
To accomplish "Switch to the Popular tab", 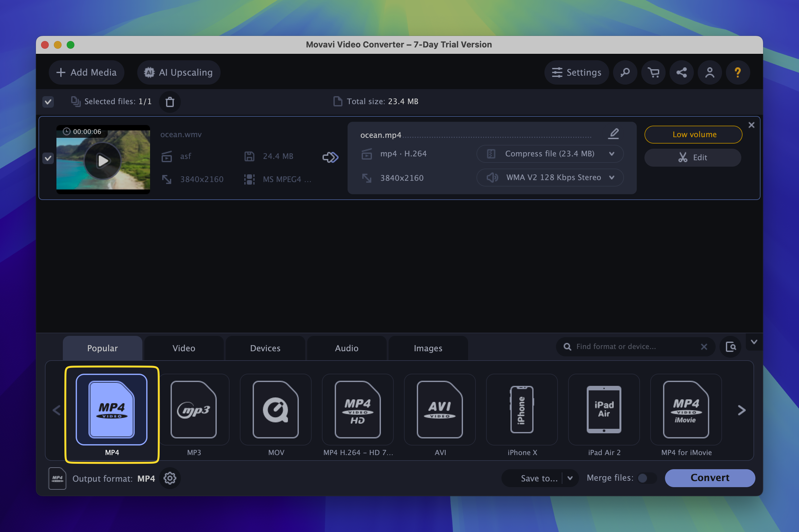I will pyautogui.click(x=103, y=348).
